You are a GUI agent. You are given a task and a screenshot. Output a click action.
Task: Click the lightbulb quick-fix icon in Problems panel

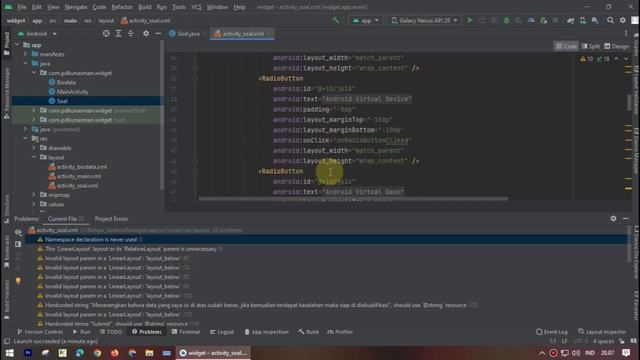18,280
